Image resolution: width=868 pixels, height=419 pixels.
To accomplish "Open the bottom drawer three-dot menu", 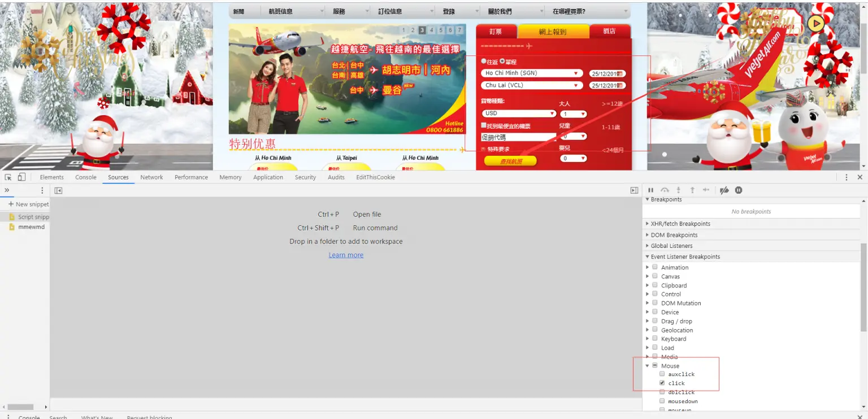I will (8, 417).
